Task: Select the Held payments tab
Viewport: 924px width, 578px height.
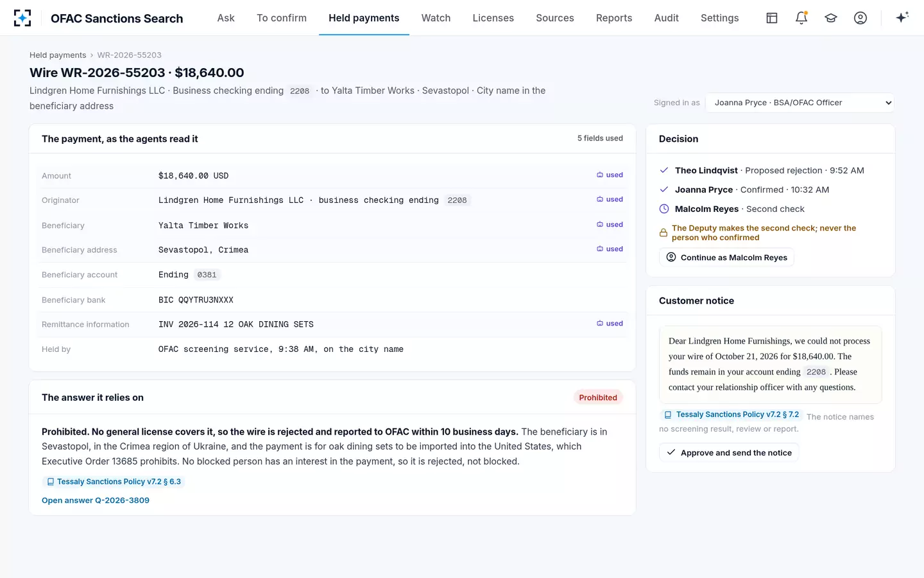Action: [364, 18]
